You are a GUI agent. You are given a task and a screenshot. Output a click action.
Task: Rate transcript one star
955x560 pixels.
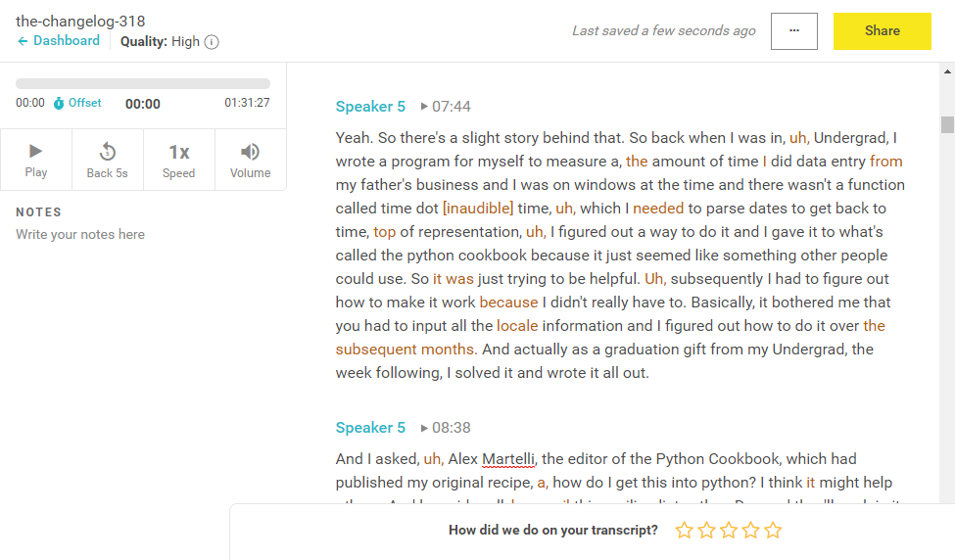tap(684, 531)
